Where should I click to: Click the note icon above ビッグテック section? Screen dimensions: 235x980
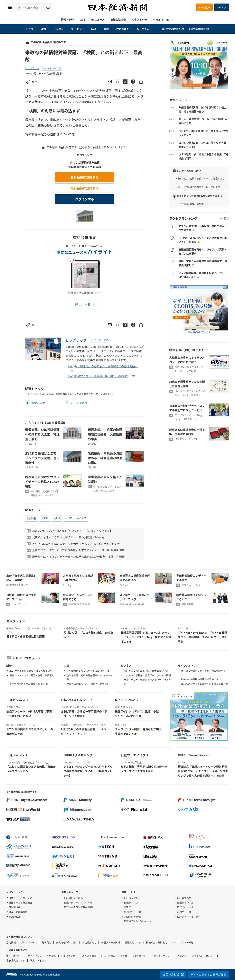(x=117, y=325)
